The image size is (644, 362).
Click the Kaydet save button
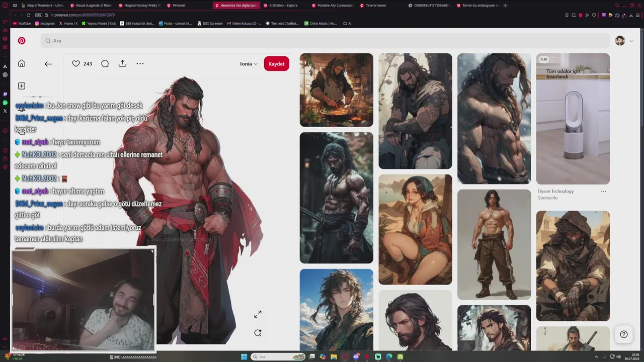coord(276,64)
